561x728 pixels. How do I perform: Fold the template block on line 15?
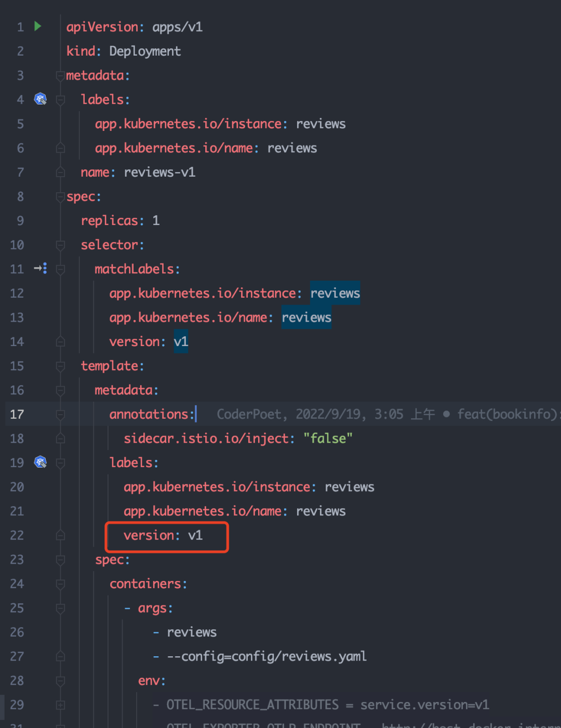tap(60, 366)
